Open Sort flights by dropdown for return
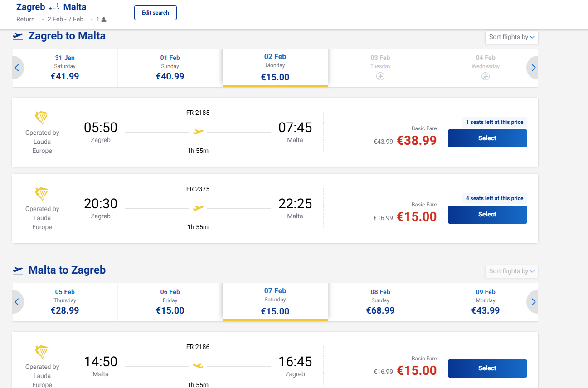Viewport: 588px width, 388px height. point(511,271)
